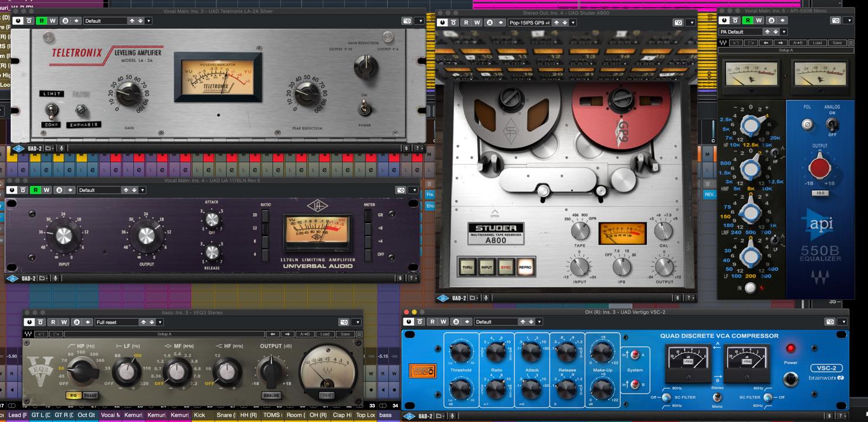
Task: Select the SYNC button on Studer A800
Action: (506, 266)
